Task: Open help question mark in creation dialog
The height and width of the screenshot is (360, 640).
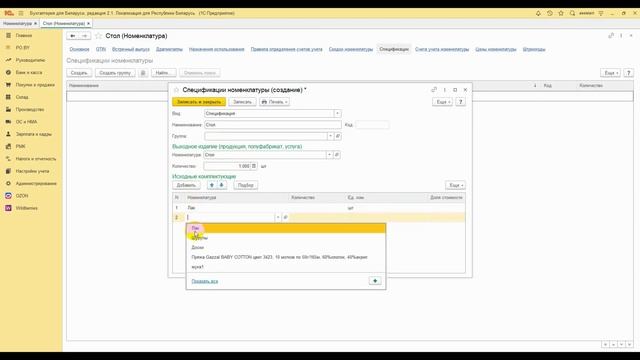Action: [460, 102]
